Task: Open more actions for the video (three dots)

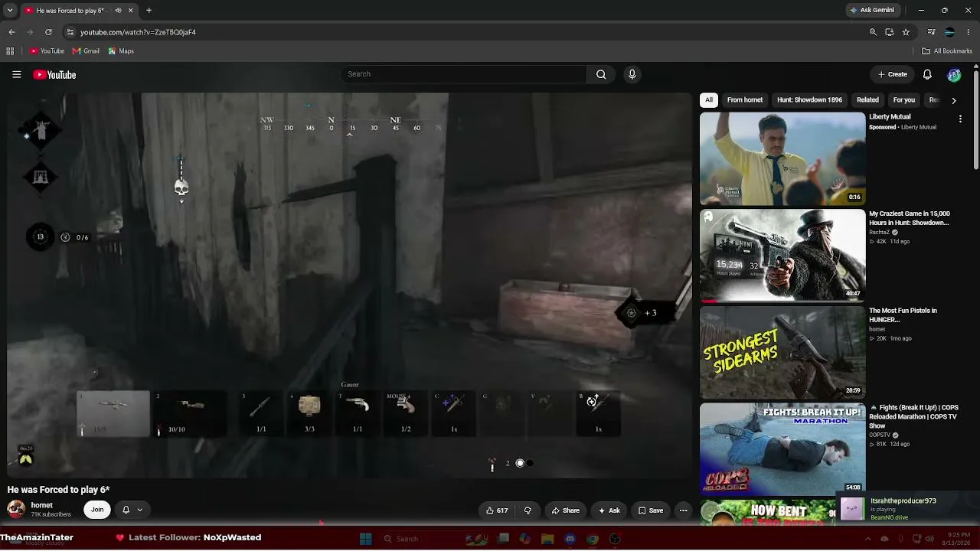Action: click(683, 510)
